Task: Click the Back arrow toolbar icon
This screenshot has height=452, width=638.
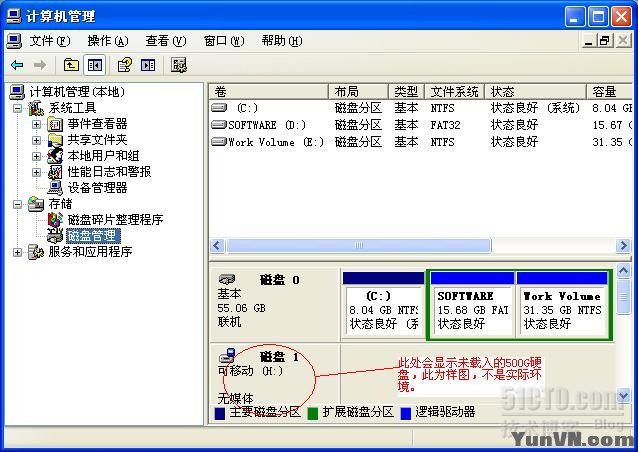Action: point(17,65)
